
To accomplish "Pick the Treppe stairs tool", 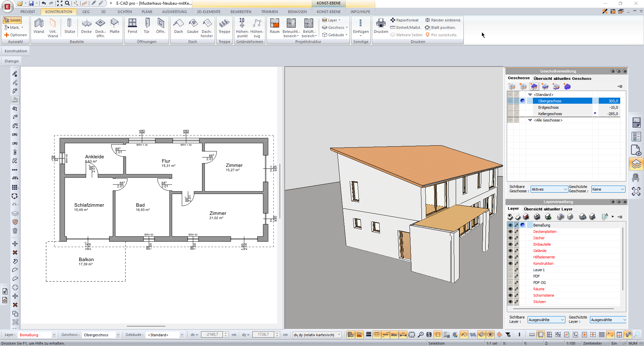I will pyautogui.click(x=225, y=26).
